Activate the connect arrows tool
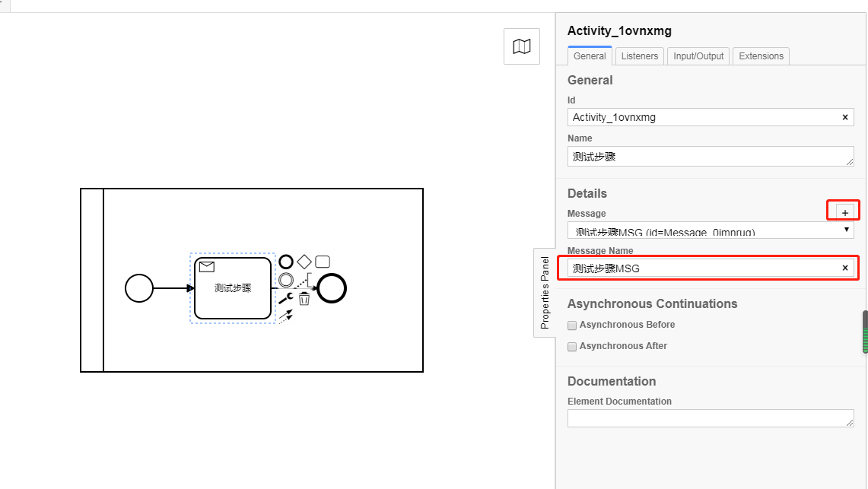 click(x=285, y=316)
